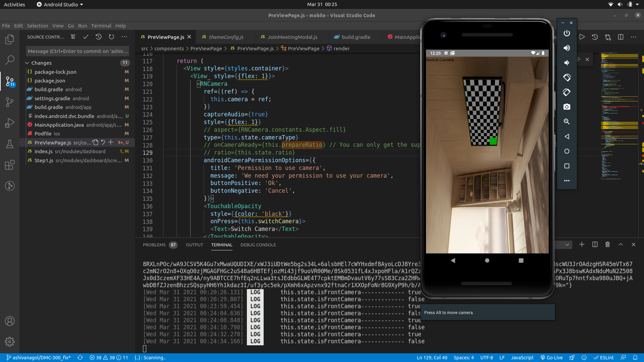Image resolution: width=644 pixels, height=362 pixels.
Task: Commit changes with the checkmark icon
Action: (x=86, y=37)
